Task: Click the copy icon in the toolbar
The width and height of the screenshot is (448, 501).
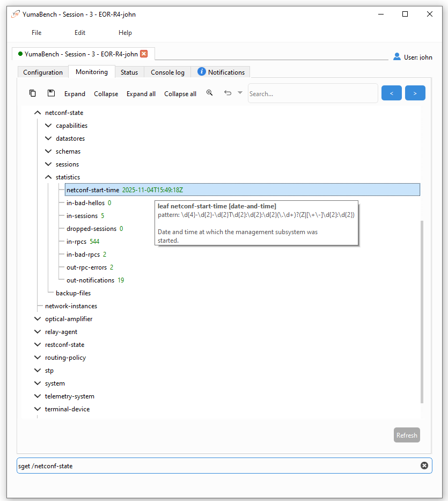Action: tap(33, 93)
